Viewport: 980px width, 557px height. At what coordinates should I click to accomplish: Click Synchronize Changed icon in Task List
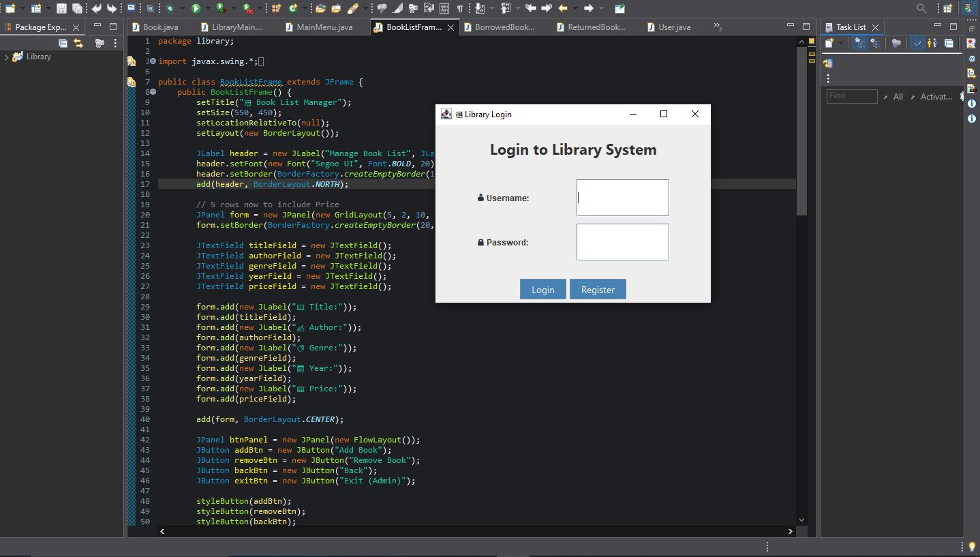827,63
